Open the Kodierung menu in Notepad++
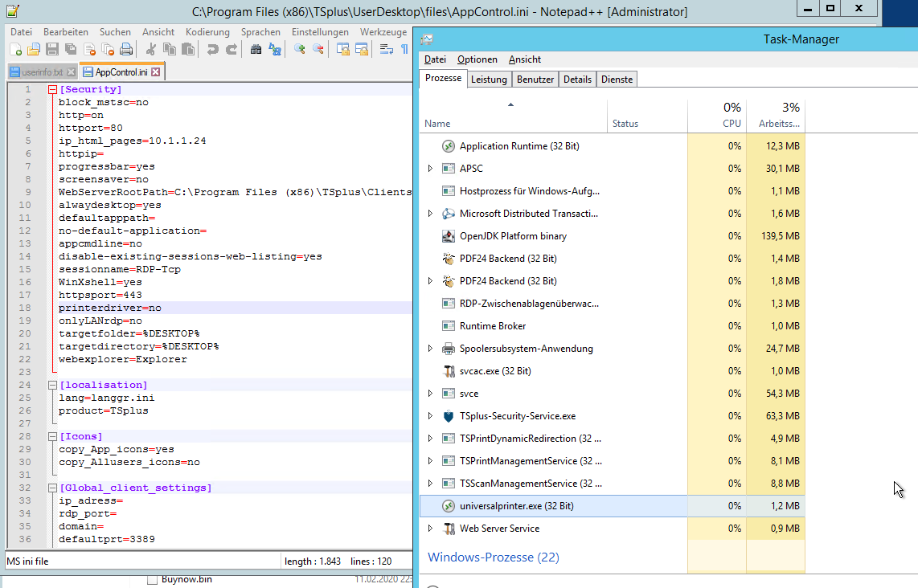The image size is (918, 588). pos(207,32)
